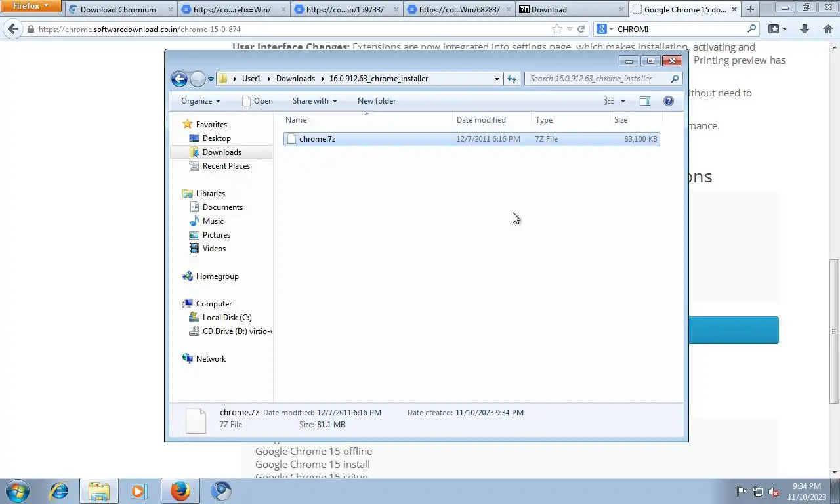Switch to the https://co...refix=Win/ tab
Viewport: 840px width, 504px height.
(232, 9)
